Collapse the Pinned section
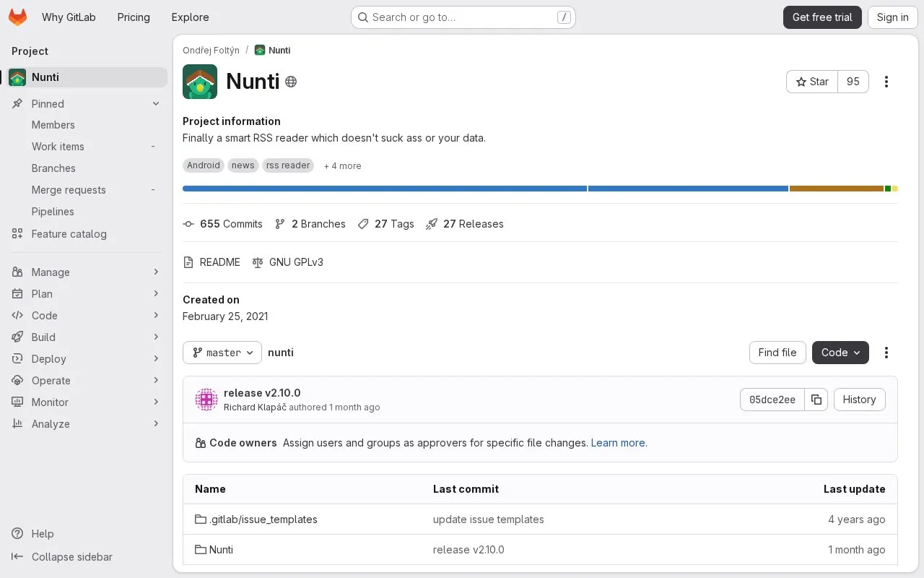Image resolution: width=924 pixels, height=578 pixels. tap(87, 104)
